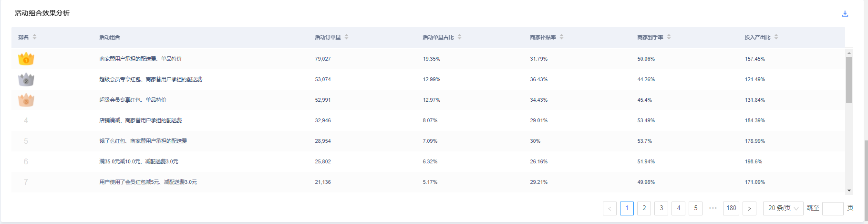Open the 20 条/页 page size dropdown

click(783, 208)
